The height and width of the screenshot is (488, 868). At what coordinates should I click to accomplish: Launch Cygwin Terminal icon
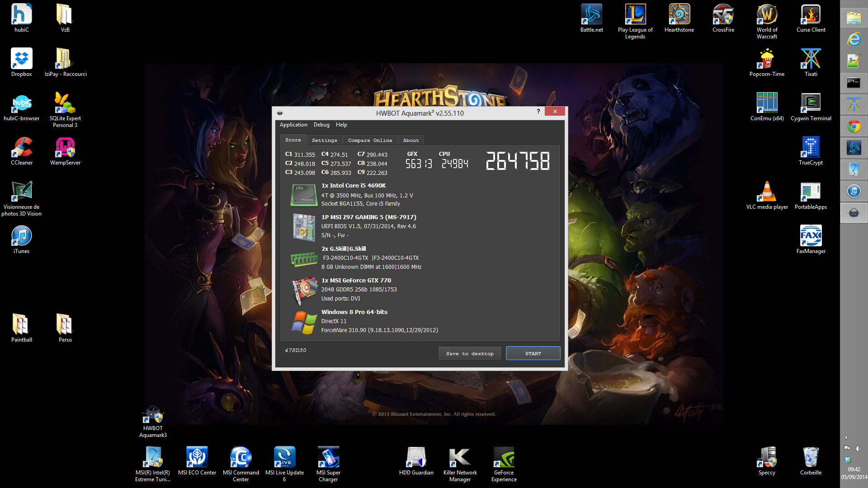tap(811, 107)
